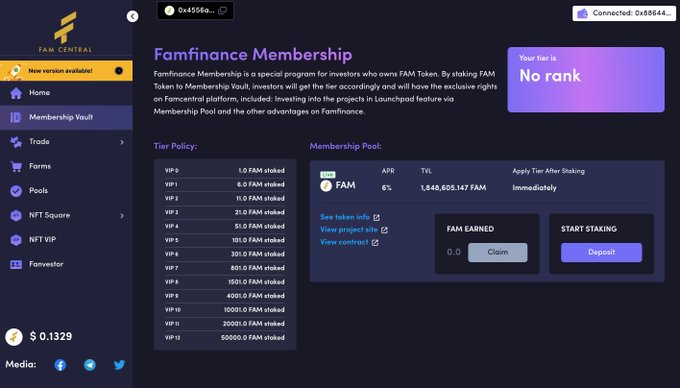
Task: Click the Claim button
Action: (x=497, y=252)
